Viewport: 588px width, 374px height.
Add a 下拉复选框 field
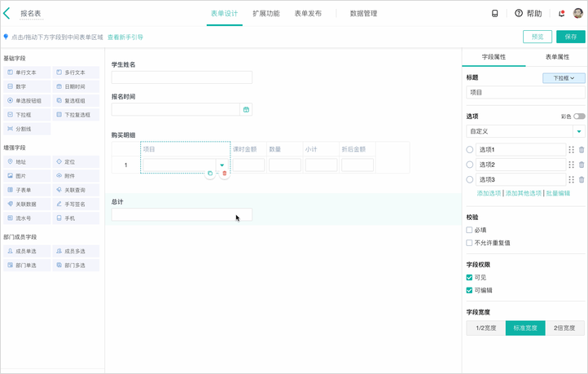point(76,115)
